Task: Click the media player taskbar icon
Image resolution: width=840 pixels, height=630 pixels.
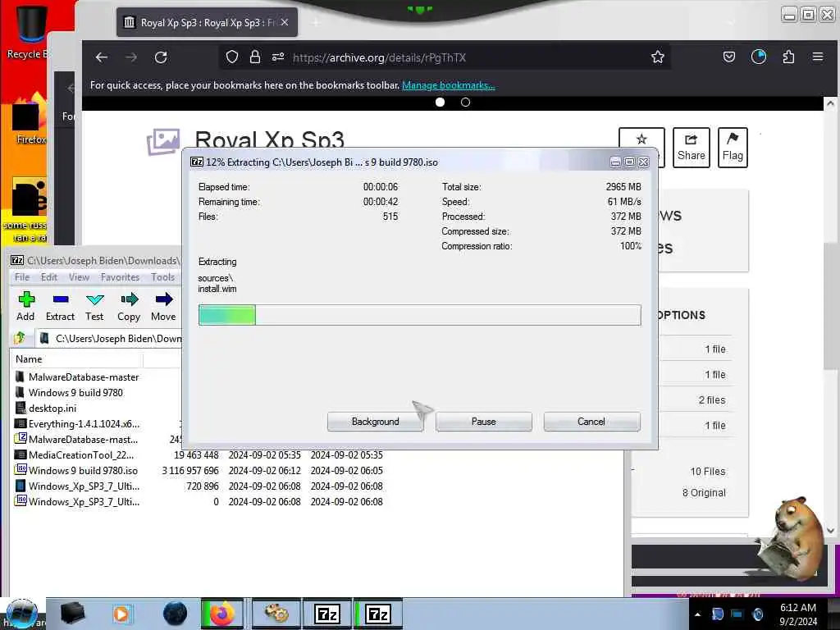Action: (x=121, y=614)
